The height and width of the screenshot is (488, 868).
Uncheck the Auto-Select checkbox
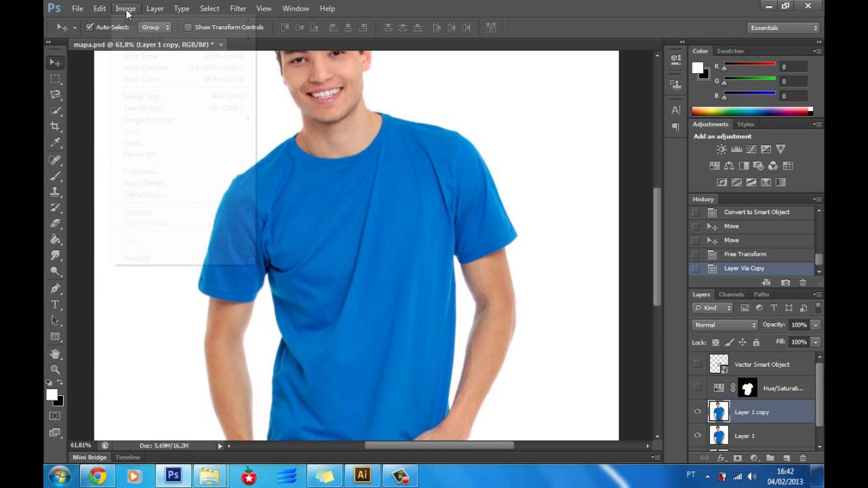pos(90,27)
